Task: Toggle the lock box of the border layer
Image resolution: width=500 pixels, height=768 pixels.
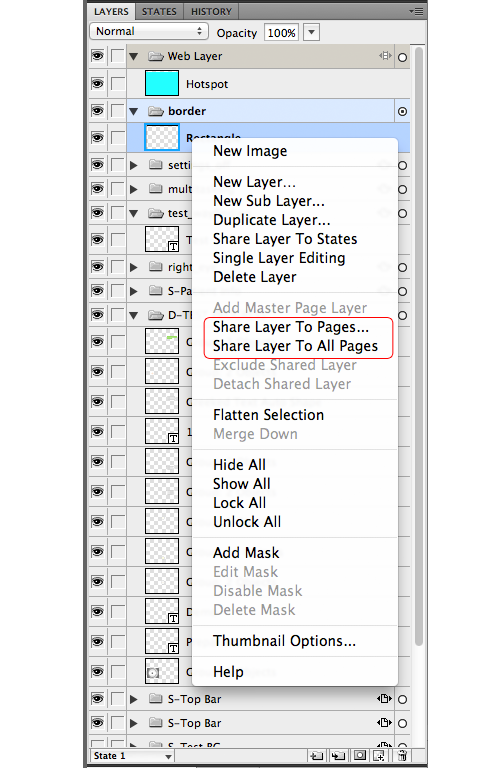Action: click(x=118, y=111)
